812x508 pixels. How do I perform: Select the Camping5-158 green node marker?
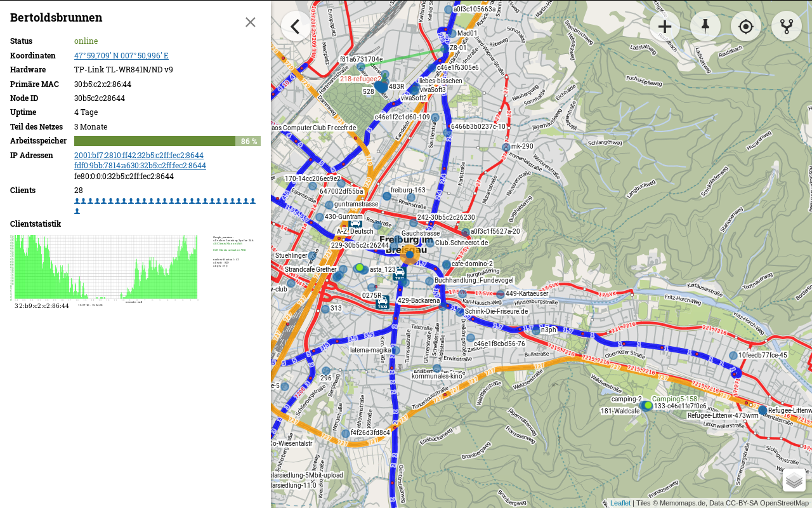point(648,405)
